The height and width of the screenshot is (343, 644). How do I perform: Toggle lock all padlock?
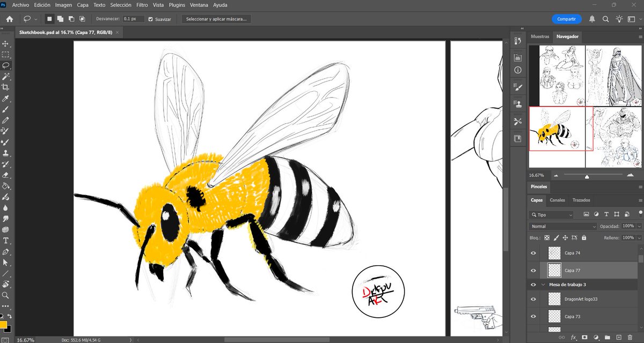pyautogui.click(x=584, y=237)
